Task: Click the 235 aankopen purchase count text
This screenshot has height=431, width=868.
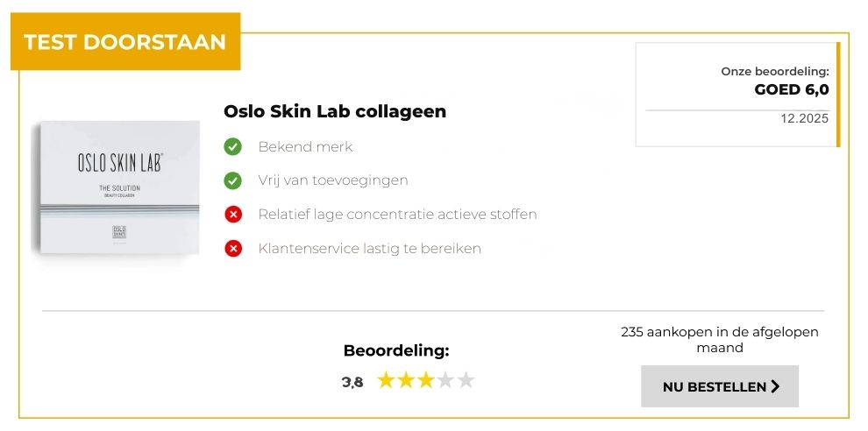Action: [x=719, y=340]
